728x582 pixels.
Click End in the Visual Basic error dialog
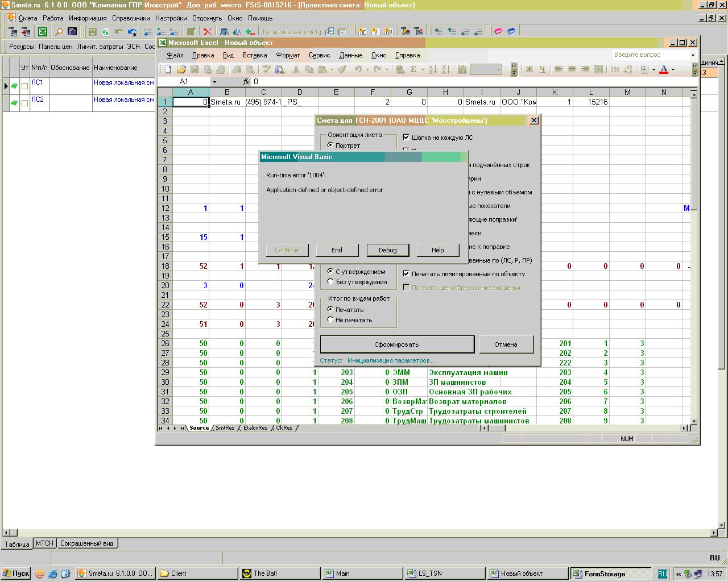click(337, 250)
